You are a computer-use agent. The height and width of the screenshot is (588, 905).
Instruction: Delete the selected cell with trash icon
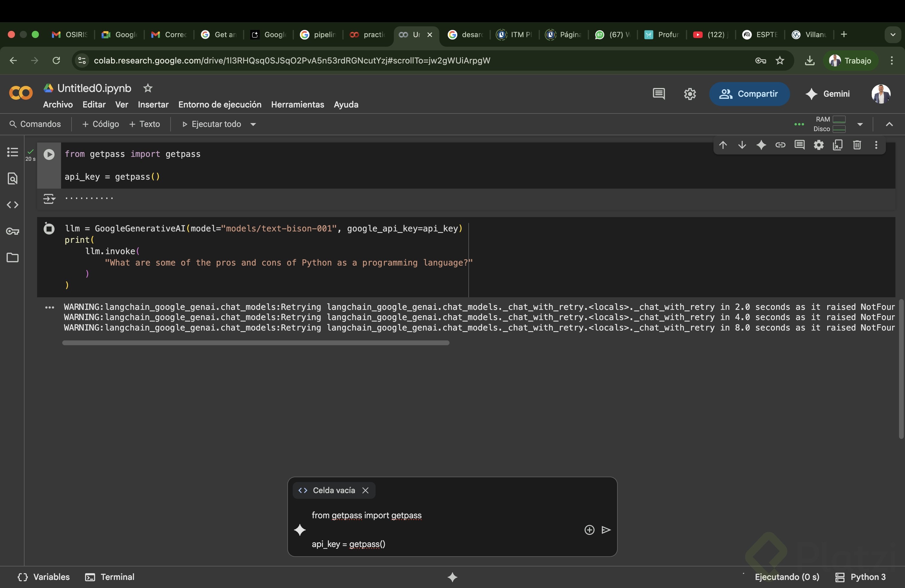[857, 145]
